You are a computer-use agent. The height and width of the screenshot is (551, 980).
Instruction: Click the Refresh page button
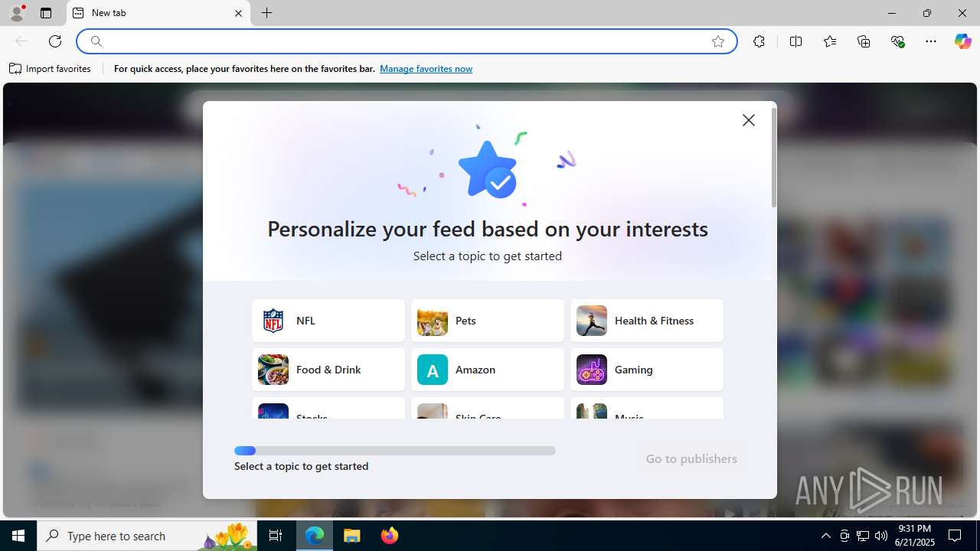(55, 41)
